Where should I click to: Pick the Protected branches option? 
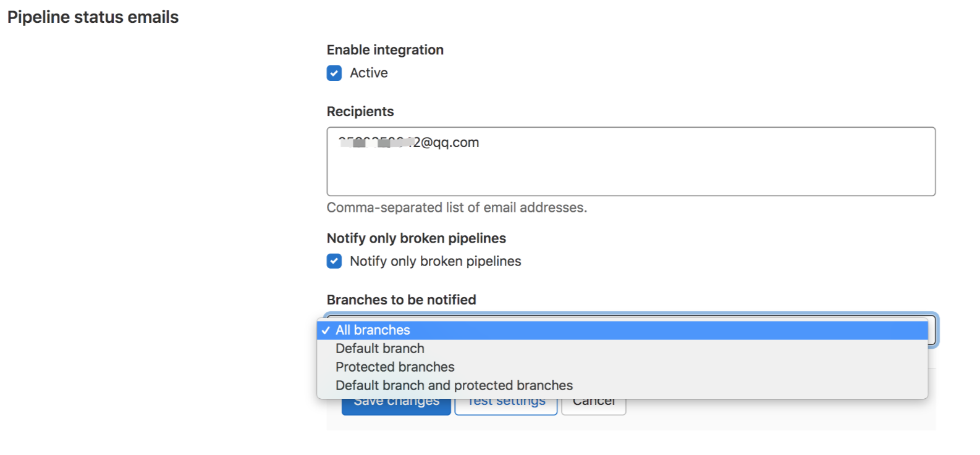point(622,367)
